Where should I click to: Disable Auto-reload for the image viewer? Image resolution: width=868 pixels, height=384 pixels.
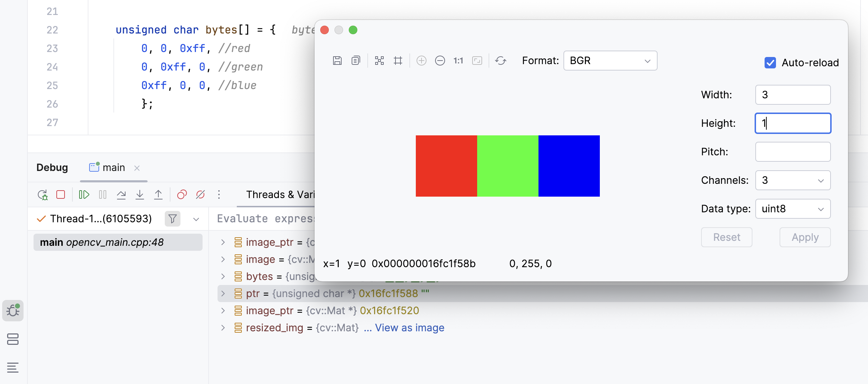click(x=770, y=63)
